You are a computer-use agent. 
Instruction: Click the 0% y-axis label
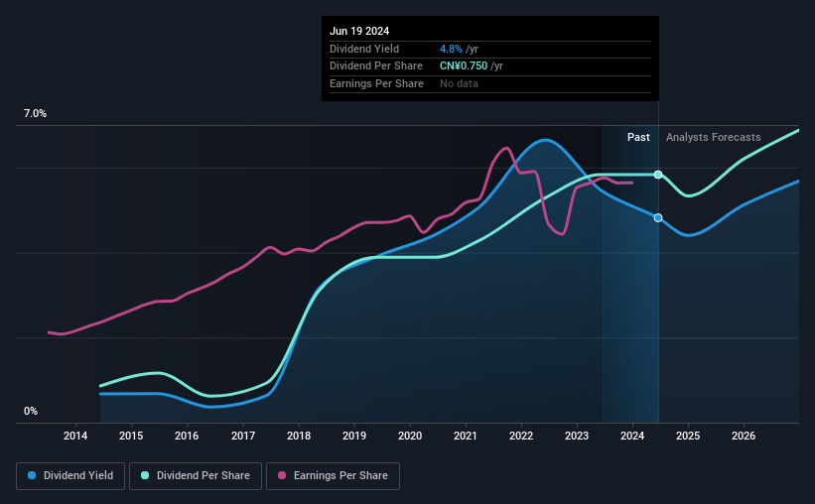[31, 411]
